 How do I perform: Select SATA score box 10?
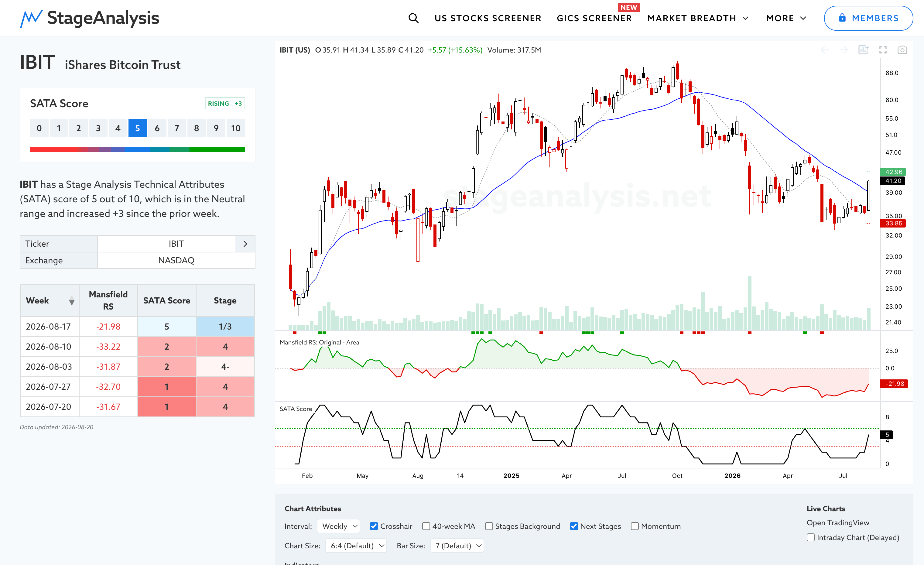click(x=235, y=128)
